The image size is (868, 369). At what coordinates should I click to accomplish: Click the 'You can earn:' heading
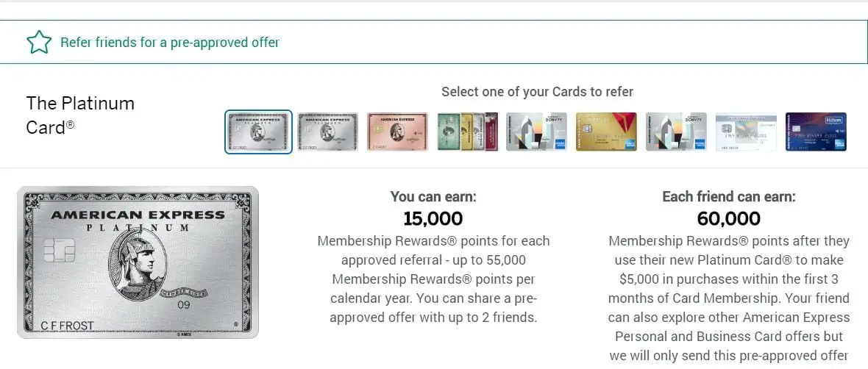(x=433, y=197)
